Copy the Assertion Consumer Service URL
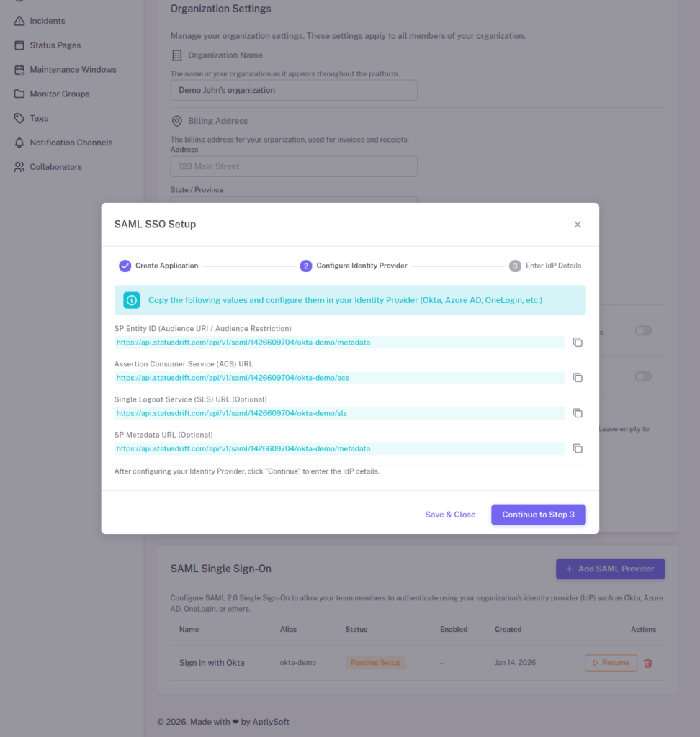 click(x=577, y=377)
